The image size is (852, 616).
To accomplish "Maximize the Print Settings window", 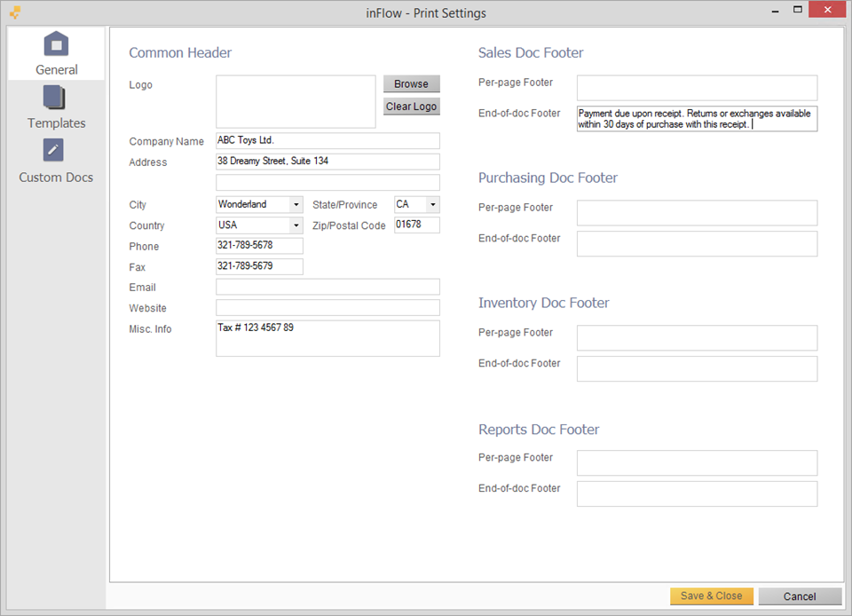I will click(798, 9).
